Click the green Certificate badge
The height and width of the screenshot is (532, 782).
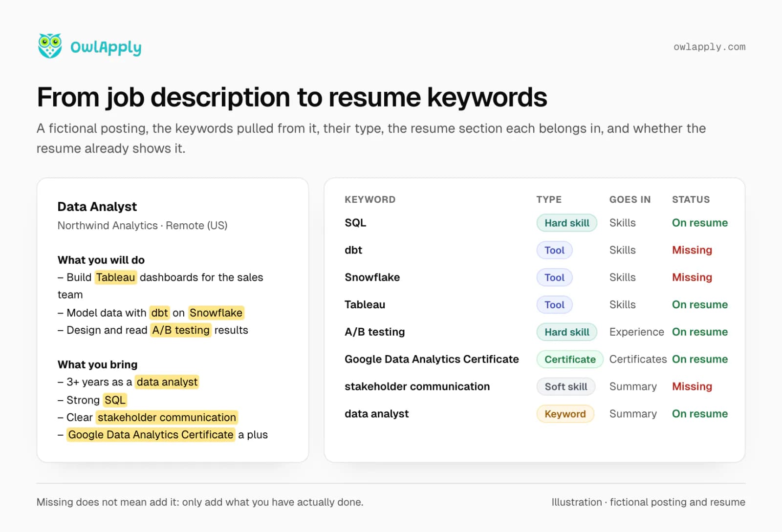tap(570, 360)
